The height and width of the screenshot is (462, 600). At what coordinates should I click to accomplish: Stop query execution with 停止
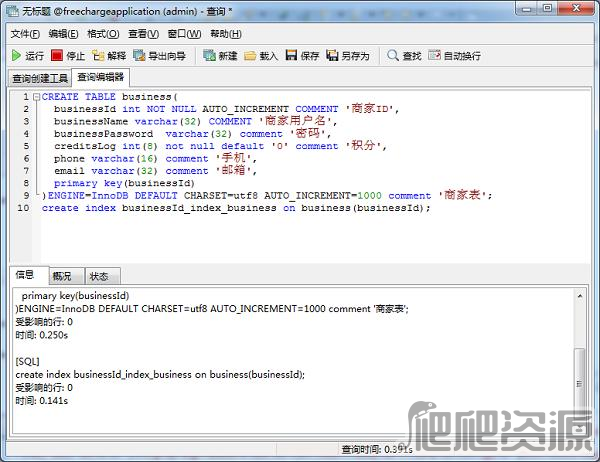tap(68, 56)
